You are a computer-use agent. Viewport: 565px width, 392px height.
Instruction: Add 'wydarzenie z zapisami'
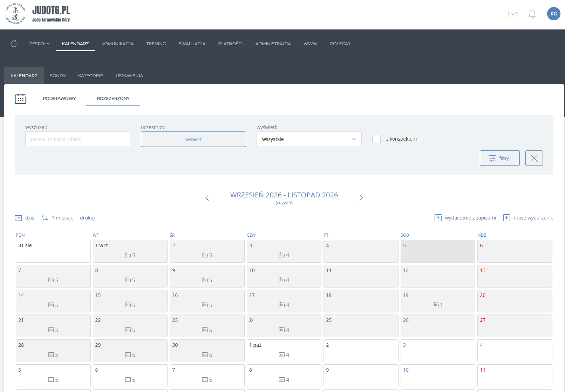point(465,218)
